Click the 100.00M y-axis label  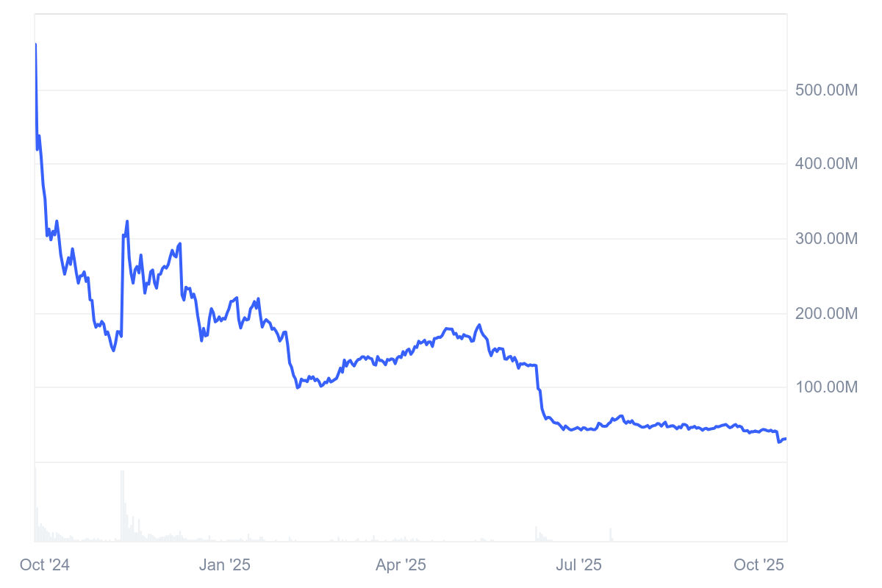[x=826, y=387]
